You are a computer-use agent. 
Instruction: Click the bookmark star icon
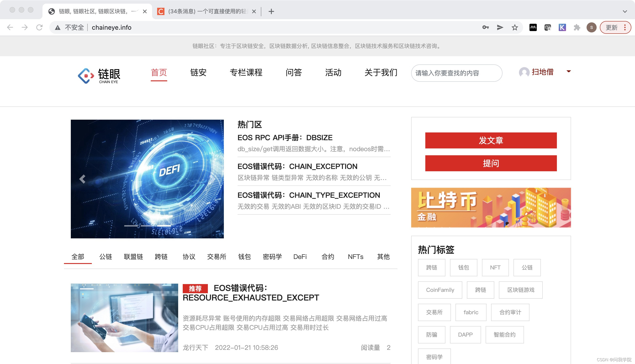[514, 27]
